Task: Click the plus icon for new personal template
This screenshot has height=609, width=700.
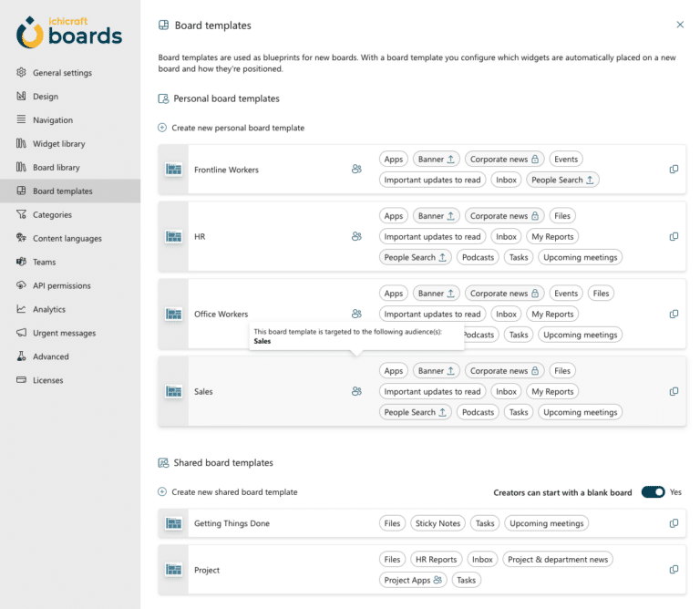Action: (162, 128)
